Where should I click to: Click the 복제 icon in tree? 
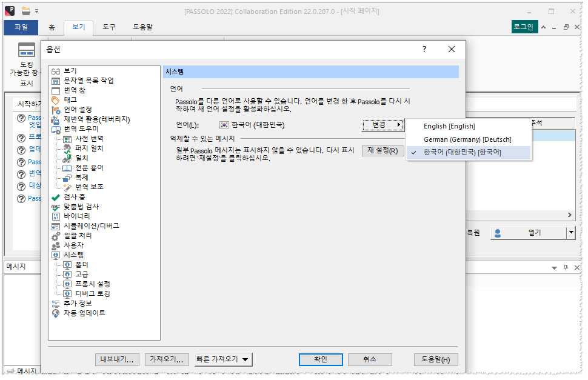coord(67,178)
